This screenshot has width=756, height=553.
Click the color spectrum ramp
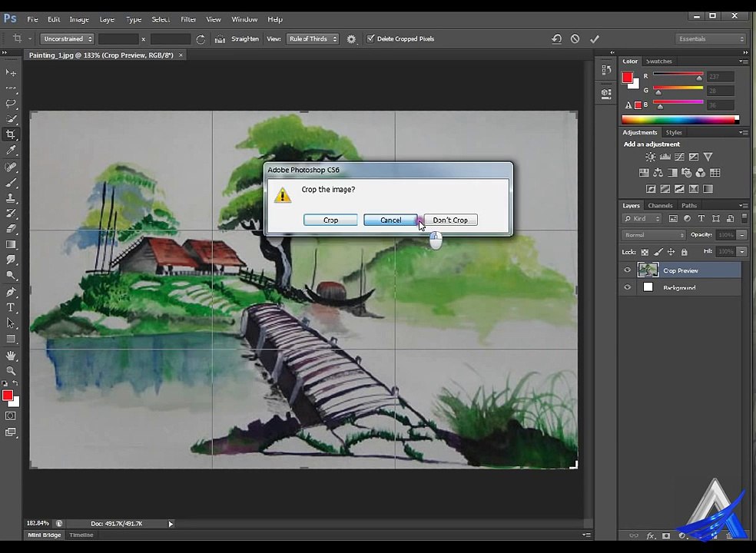680,120
